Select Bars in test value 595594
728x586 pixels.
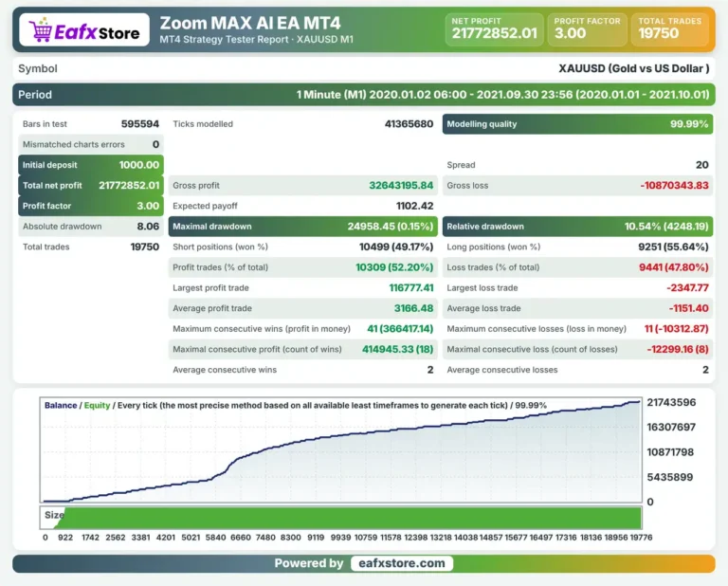pos(140,124)
